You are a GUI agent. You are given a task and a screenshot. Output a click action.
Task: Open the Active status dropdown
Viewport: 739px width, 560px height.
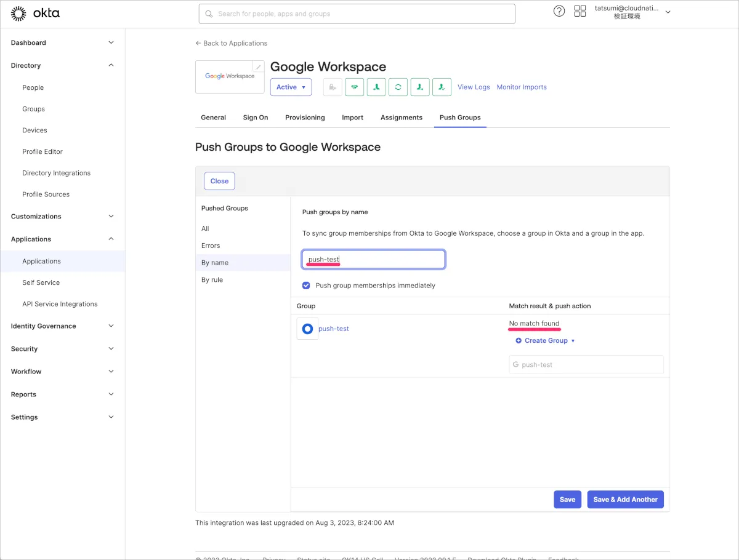(x=291, y=87)
